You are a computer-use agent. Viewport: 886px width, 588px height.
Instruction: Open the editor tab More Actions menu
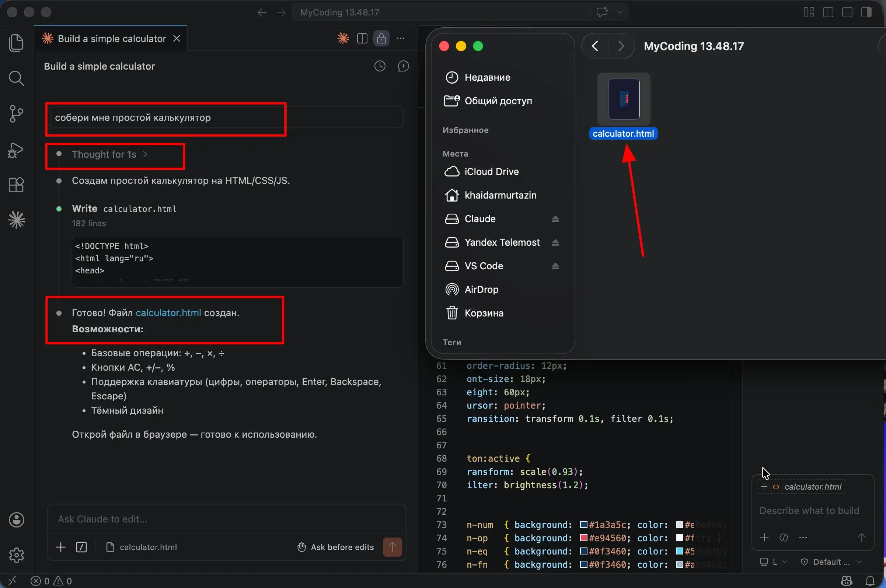[401, 38]
